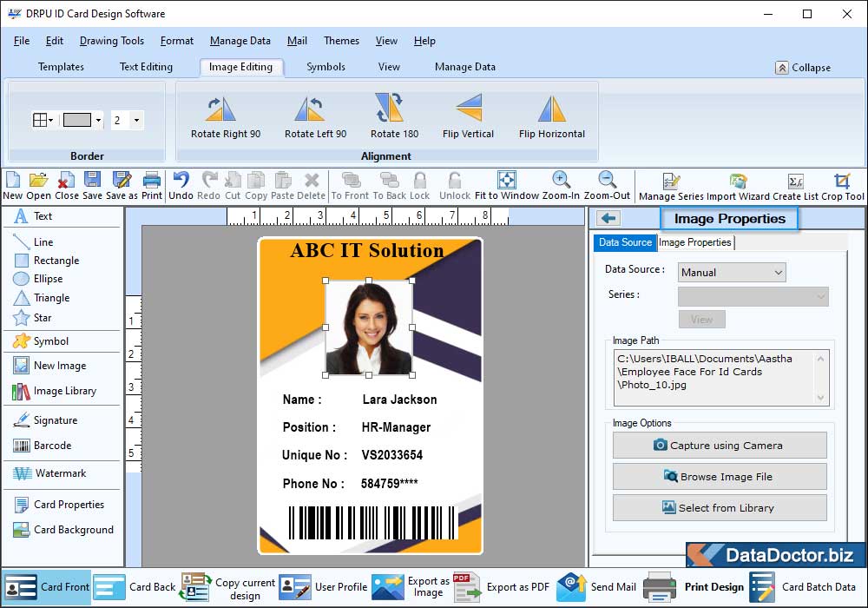The image size is (868, 608).
Task: Select the barcode on the card
Action: pos(372,522)
